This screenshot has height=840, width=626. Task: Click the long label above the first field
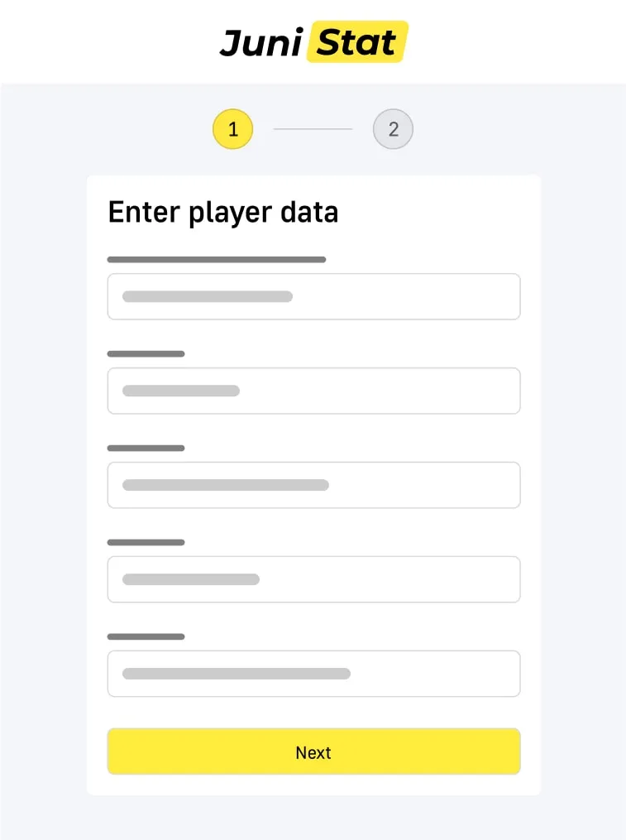pyautogui.click(x=217, y=260)
